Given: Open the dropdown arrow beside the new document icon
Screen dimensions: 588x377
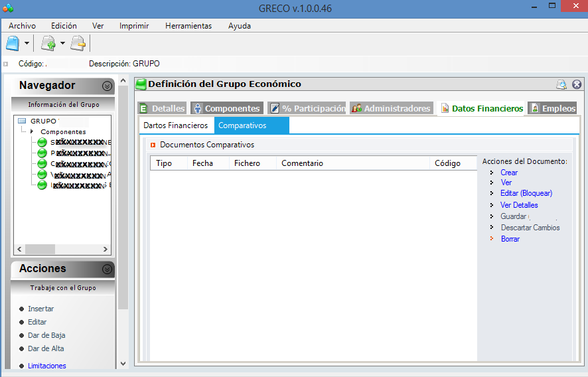Looking at the screenshot, I should pyautogui.click(x=27, y=44).
